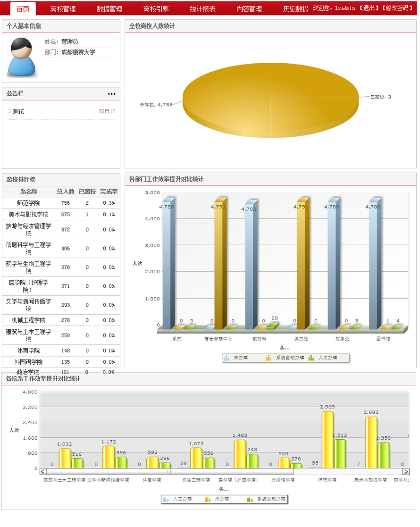420x527 pixels.
Task: Click the 退出 logout link
Action: (x=369, y=8)
